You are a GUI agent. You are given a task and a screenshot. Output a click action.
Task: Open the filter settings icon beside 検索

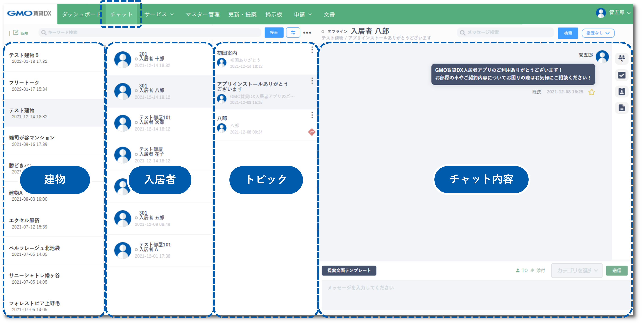(x=293, y=33)
